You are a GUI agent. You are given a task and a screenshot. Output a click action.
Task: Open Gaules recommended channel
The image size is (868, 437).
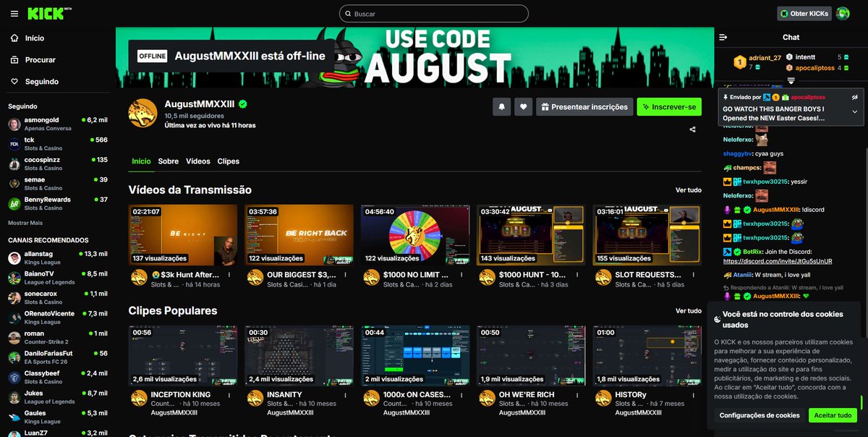[x=58, y=417]
